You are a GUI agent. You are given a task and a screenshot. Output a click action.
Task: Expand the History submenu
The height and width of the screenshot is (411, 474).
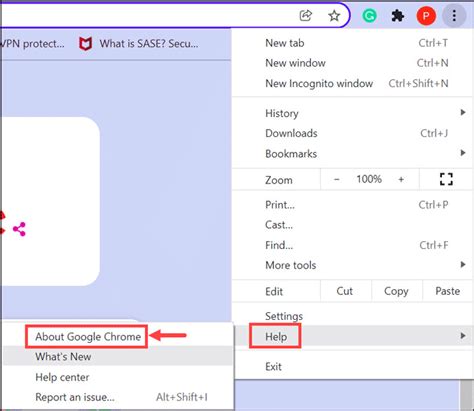352,113
